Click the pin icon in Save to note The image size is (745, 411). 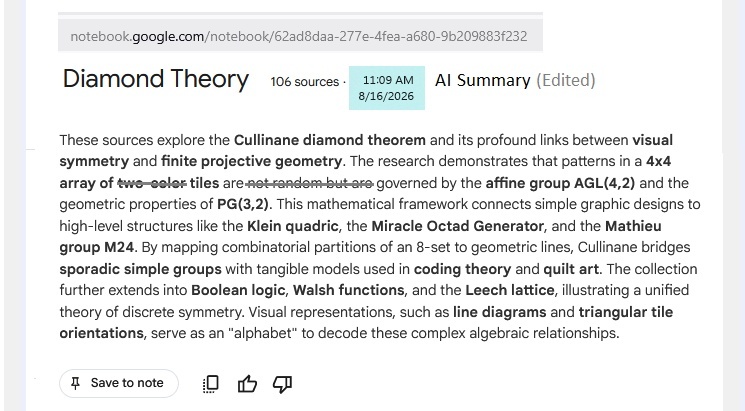[75, 383]
